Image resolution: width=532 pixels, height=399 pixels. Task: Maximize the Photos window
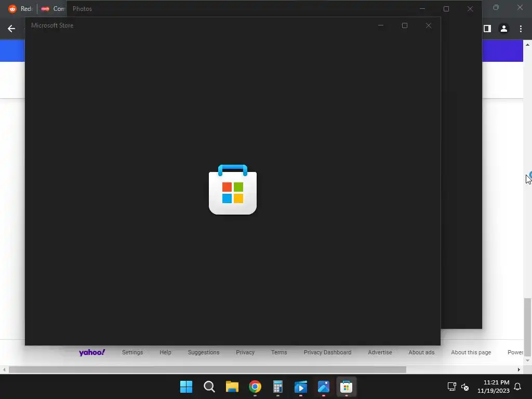(x=446, y=9)
